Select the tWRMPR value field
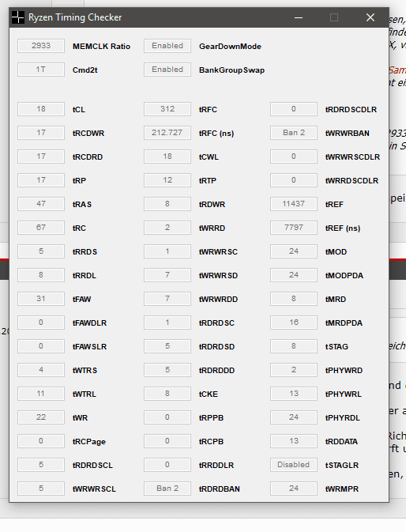This screenshot has width=406, height=532. coord(294,489)
